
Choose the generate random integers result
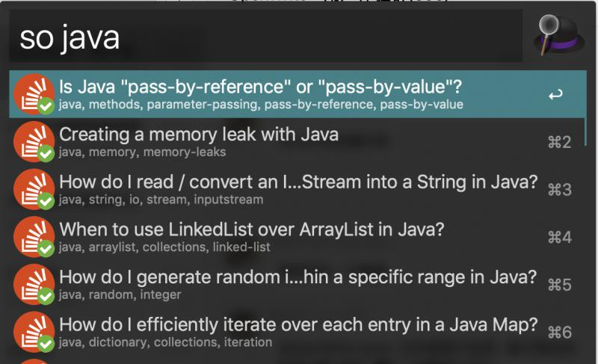[x=298, y=285]
